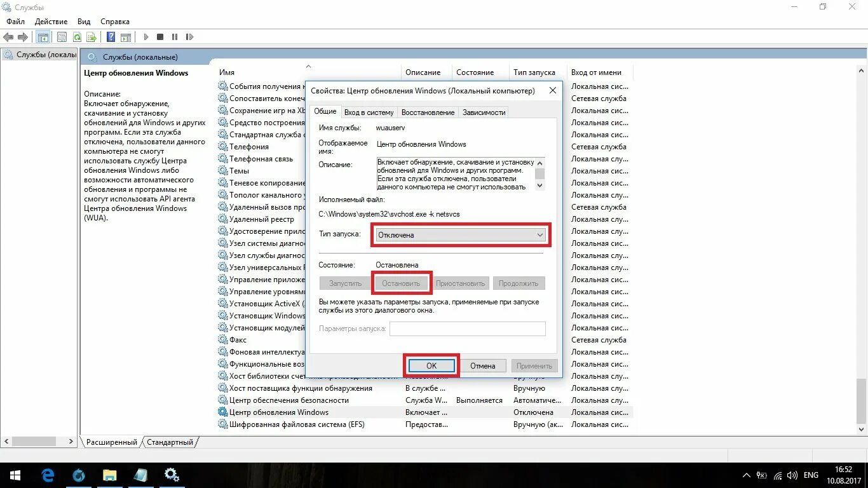Viewport: 868px width, 488px height.
Task: Select the Общие tab in properties dialog
Action: click(x=325, y=111)
